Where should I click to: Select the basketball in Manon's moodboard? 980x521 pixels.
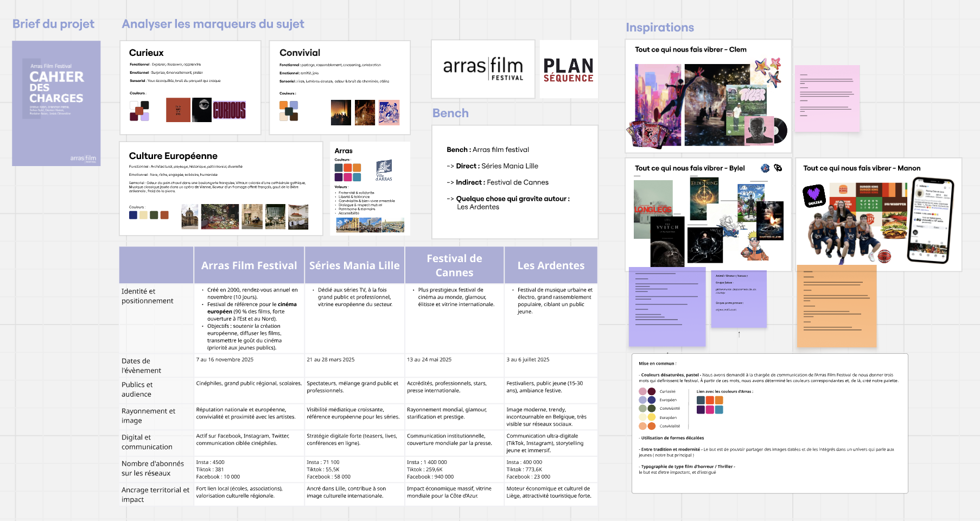coord(884,256)
